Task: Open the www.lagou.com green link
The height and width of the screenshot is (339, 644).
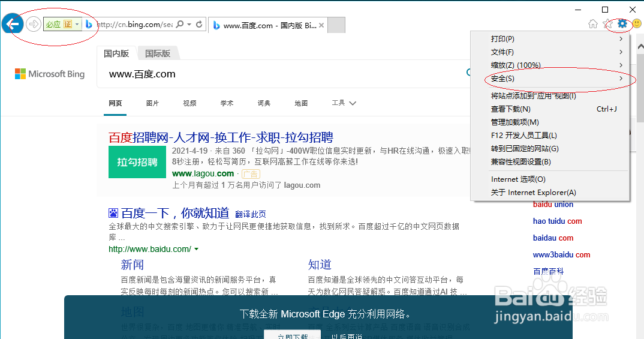Action: point(203,173)
